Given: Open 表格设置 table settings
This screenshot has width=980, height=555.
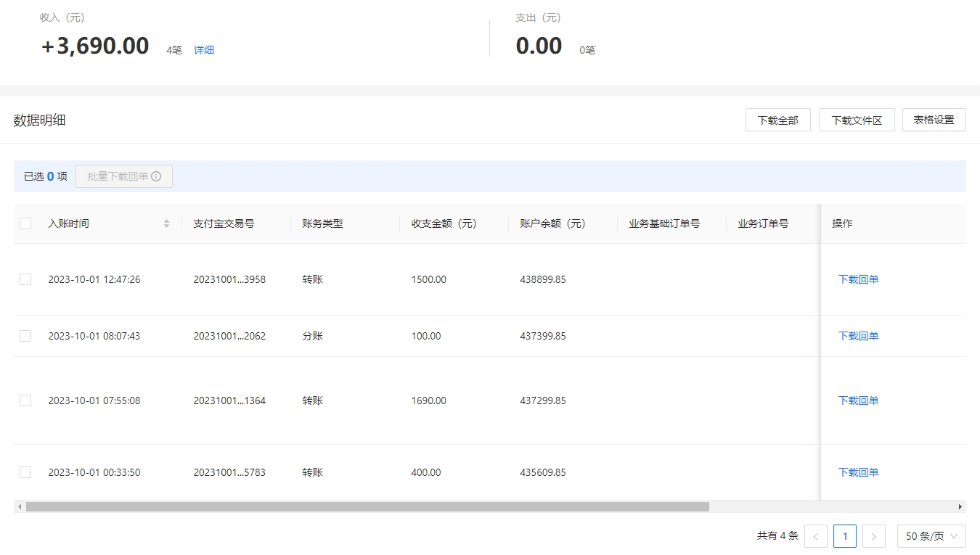Looking at the screenshot, I should pyautogui.click(x=934, y=120).
